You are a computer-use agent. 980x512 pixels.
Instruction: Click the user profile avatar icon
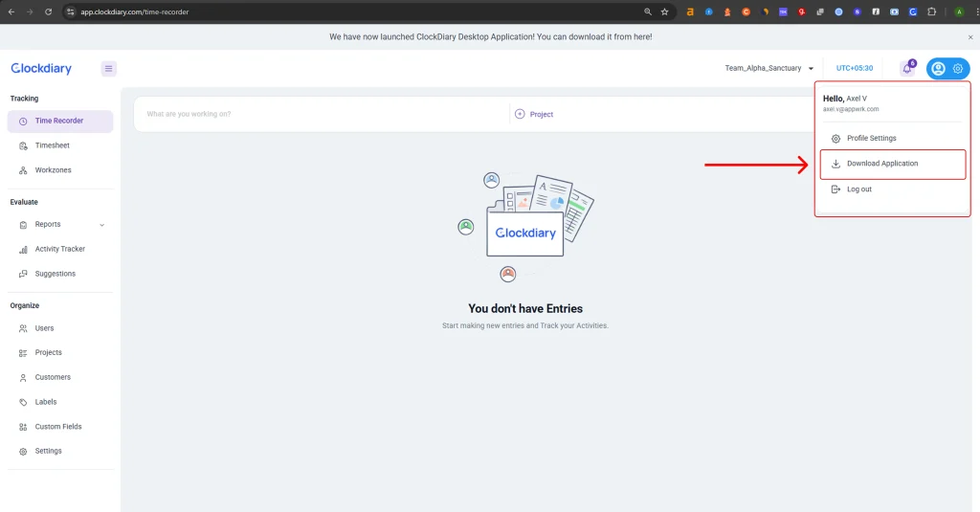tap(938, 69)
